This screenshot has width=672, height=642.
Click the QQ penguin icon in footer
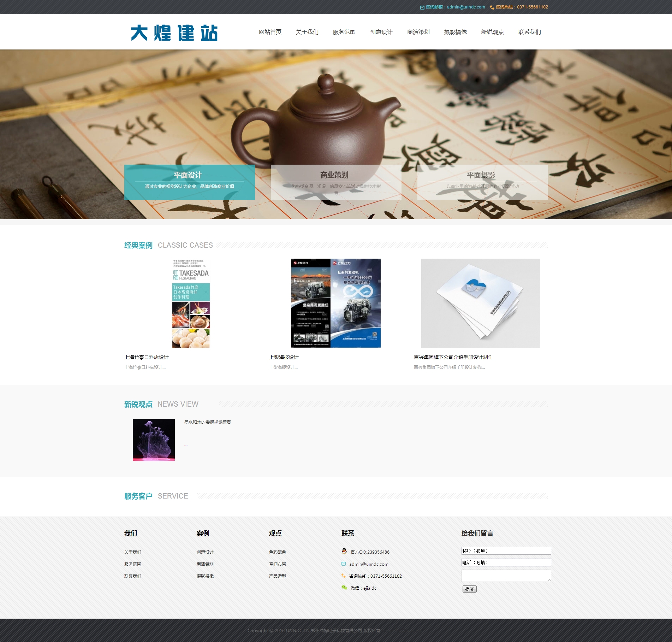[x=344, y=551]
